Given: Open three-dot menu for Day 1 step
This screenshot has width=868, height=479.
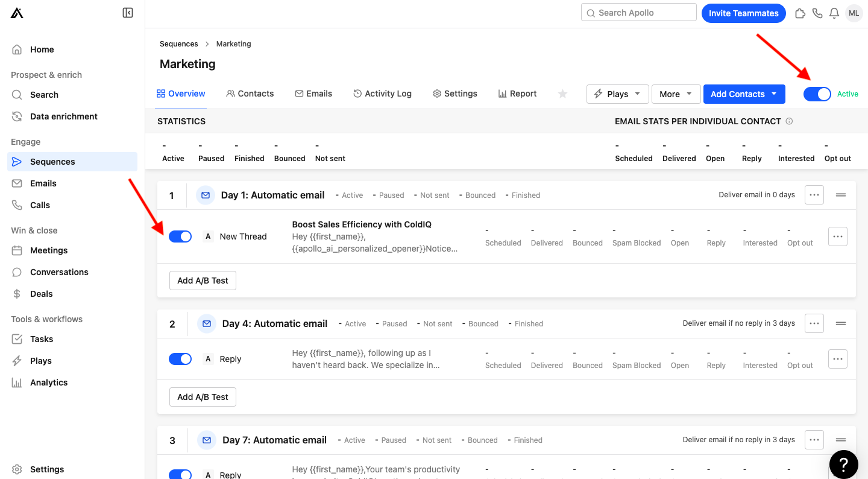Looking at the screenshot, I should pos(814,195).
